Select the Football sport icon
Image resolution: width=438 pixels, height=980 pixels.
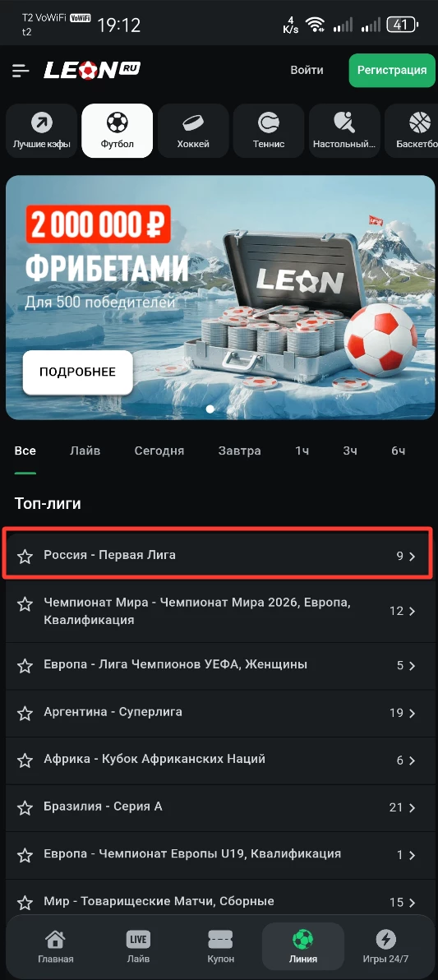point(118,122)
